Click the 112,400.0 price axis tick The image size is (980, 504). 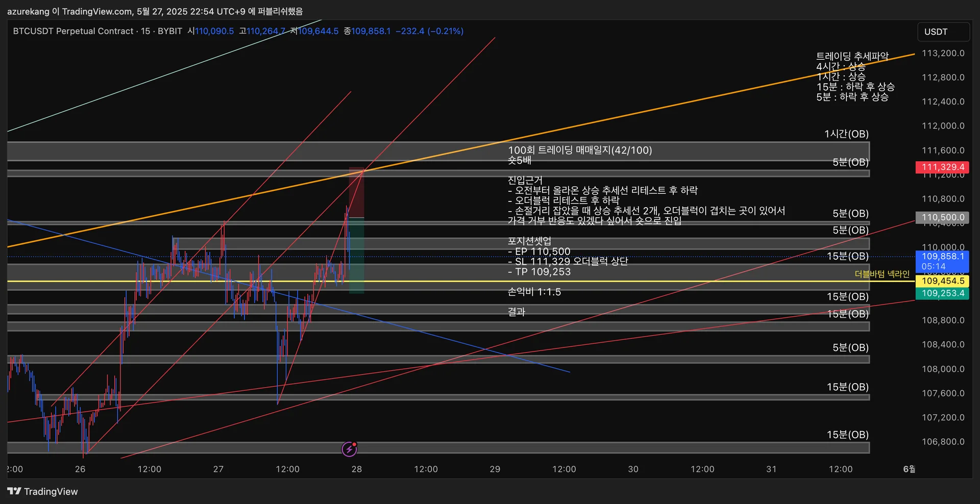click(x=943, y=102)
